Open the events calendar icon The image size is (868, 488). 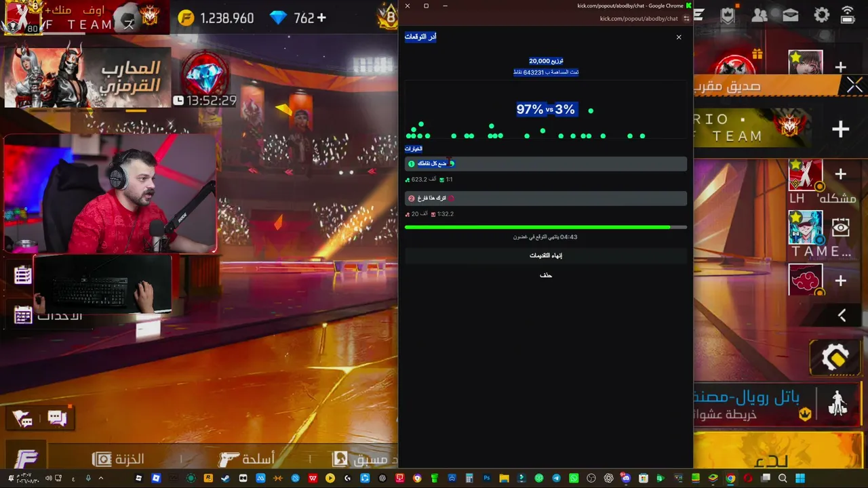23,314
